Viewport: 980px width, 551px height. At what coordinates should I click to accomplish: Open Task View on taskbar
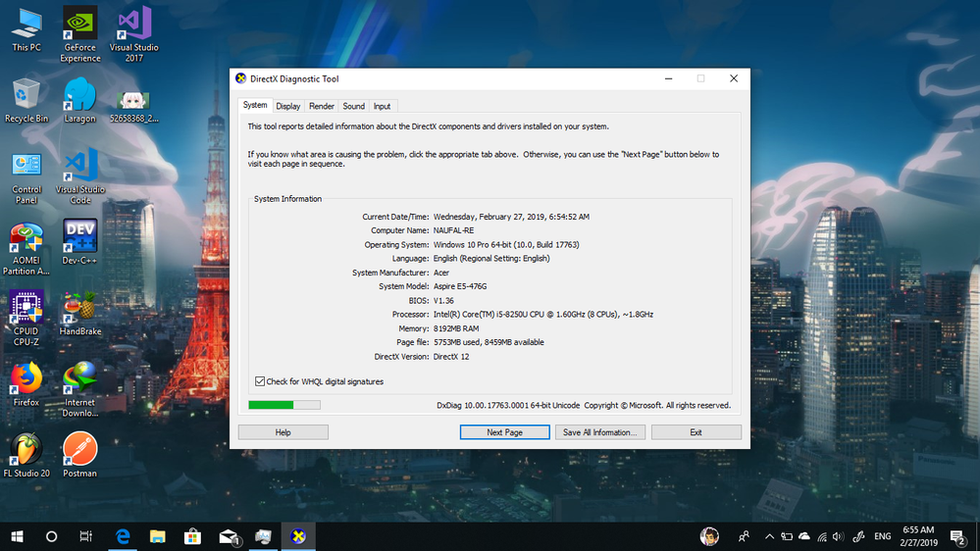pyautogui.click(x=86, y=536)
